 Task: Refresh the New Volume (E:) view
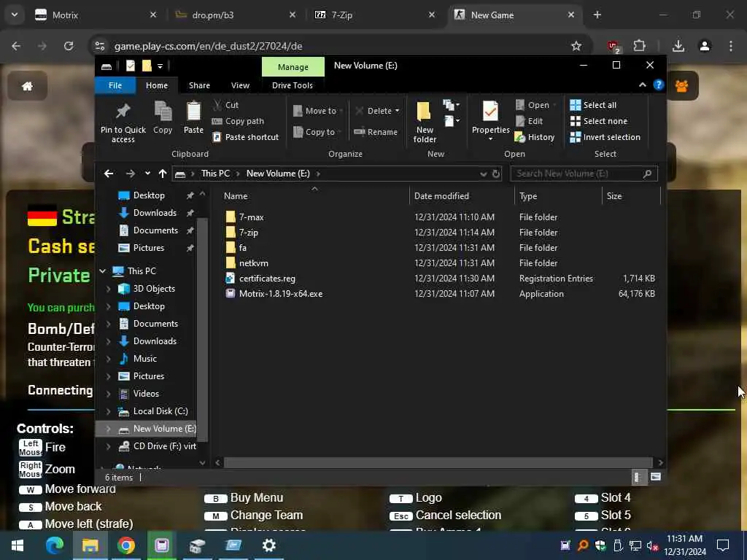(496, 174)
